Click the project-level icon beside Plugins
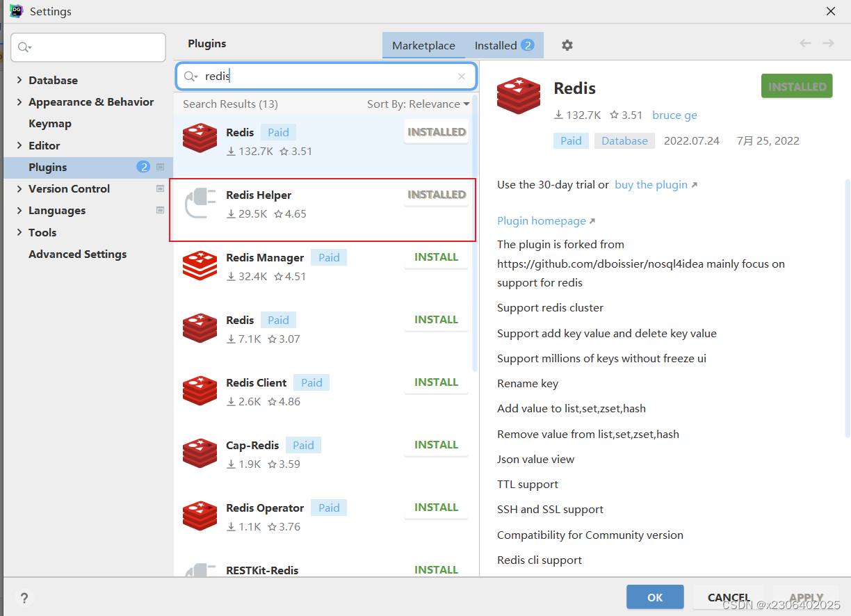The height and width of the screenshot is (616, 851). click(x=161, y=167)
